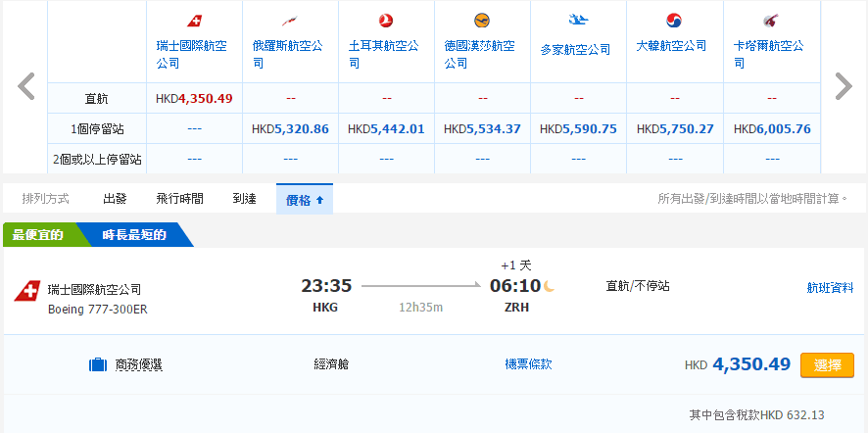Sort flights by 到達 time
Image resolution: width=868 pixels, height=433 pixels.
click(x=244, y=199)
